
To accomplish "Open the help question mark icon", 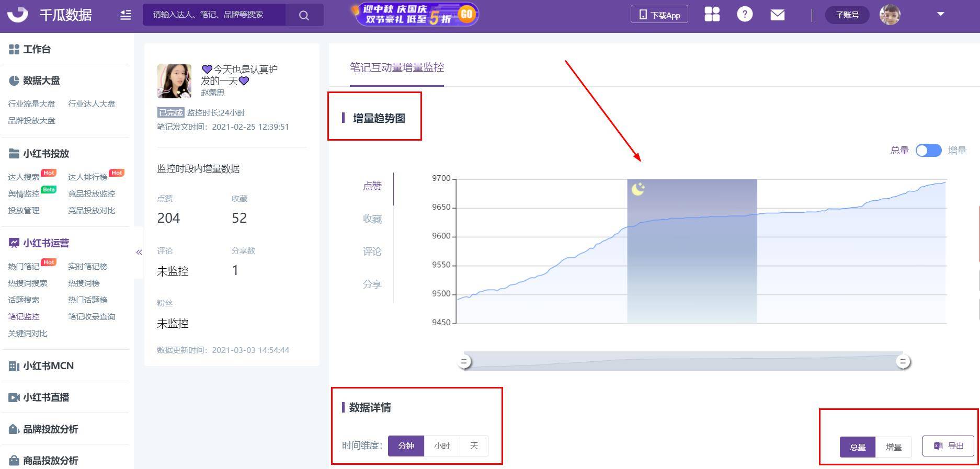I will 744,14.
